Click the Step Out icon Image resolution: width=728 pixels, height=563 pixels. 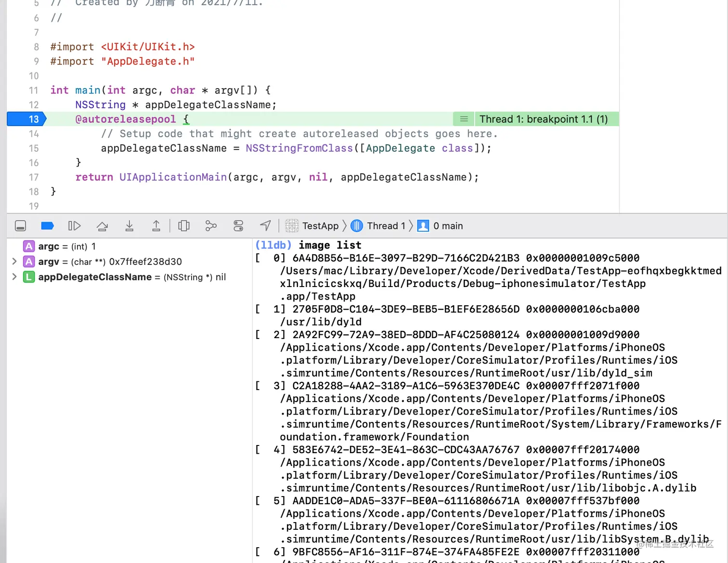point(156,226)
